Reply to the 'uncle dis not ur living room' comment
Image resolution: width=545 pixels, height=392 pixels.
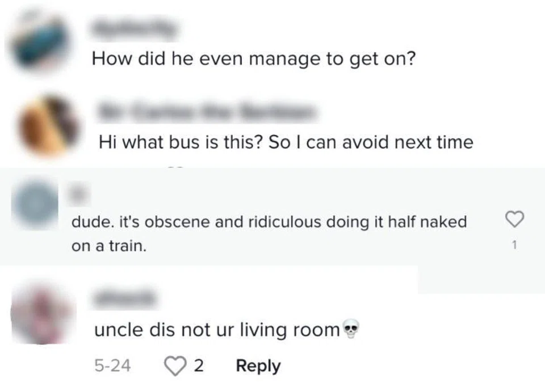coord(258,366)
